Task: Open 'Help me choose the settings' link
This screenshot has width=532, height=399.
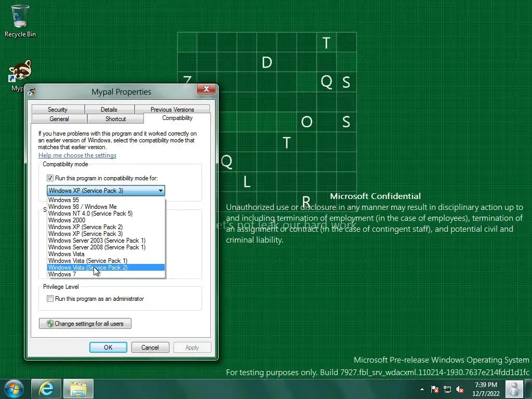Action: tap(77, 155)
